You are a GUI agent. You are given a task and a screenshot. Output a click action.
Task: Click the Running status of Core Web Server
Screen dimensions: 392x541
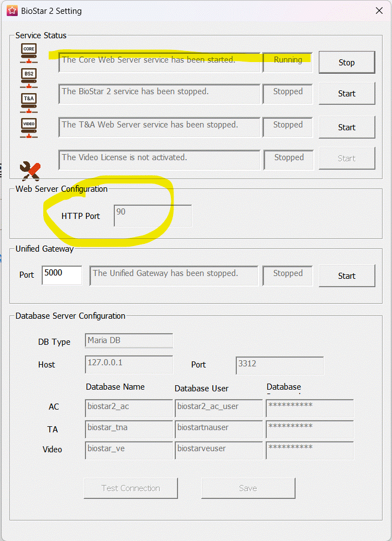288,63
